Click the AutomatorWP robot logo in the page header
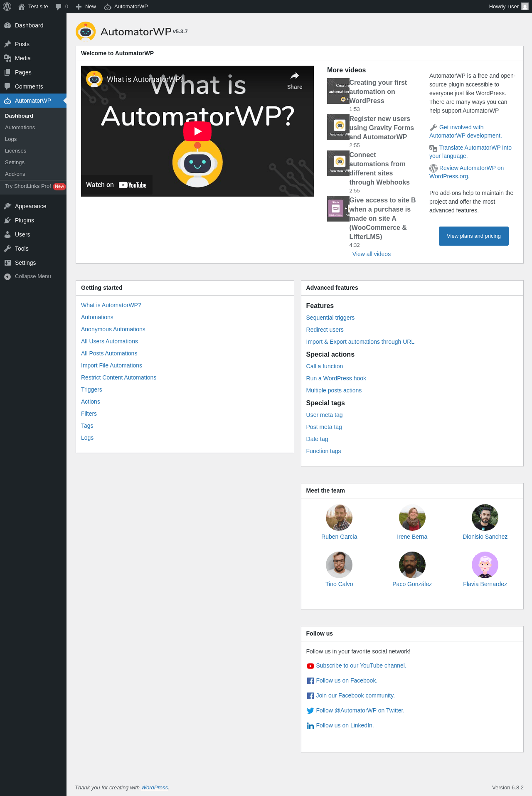Screen dimensions: 532x796 pos(86,32)
